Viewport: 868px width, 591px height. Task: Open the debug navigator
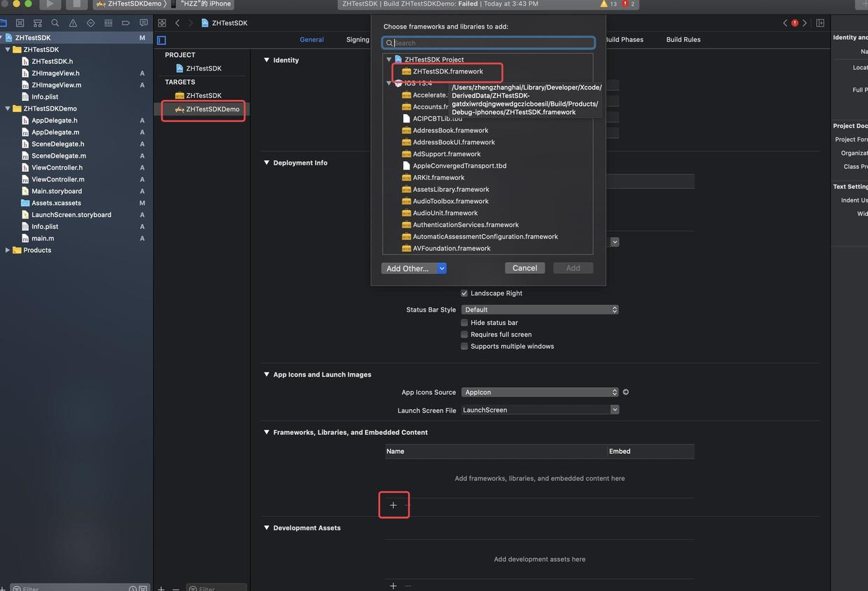[108, 23]
